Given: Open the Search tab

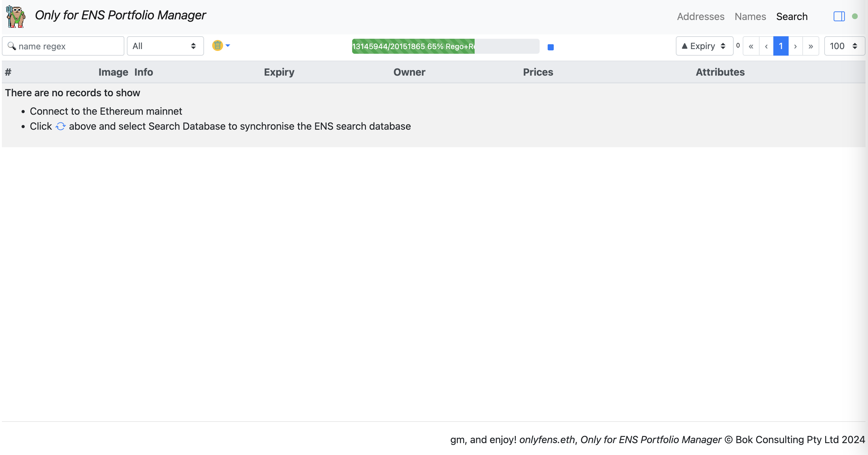Looking at the screenshot, I should pyautogui.click(x=791, y=17).
